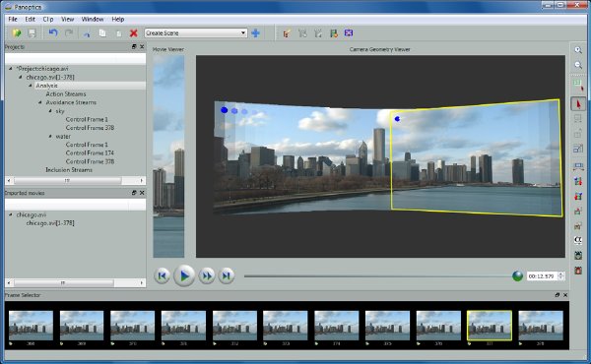The image size is (591, 364).
Task: Open the View menu
Action: click(x=67, y=20)
